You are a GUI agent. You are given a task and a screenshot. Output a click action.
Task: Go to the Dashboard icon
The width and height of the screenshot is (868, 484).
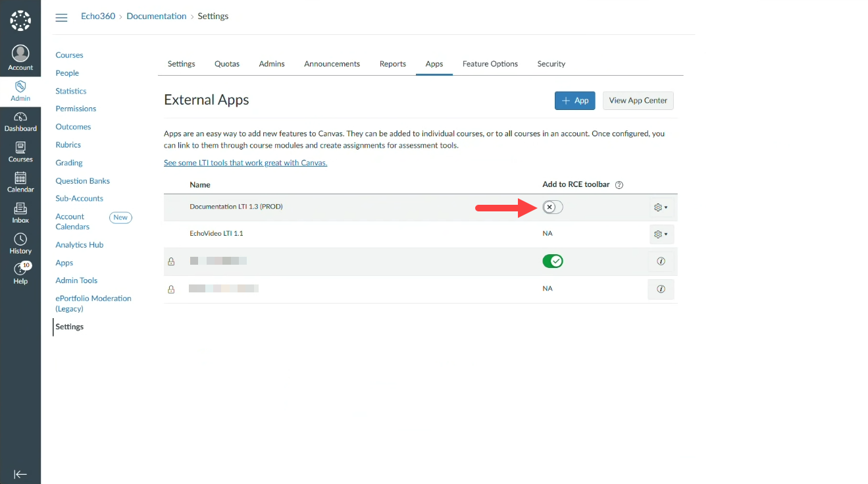pos(20,122)
